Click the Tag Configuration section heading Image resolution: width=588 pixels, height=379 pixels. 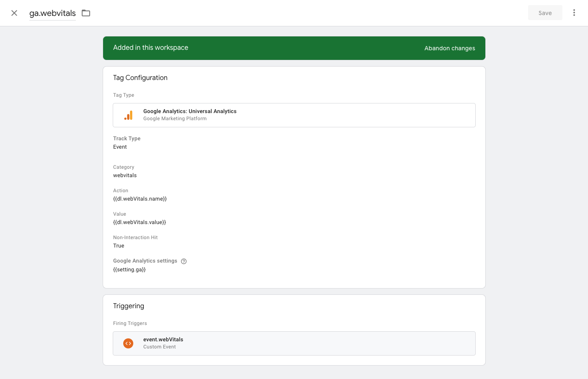tap(140, 78)
